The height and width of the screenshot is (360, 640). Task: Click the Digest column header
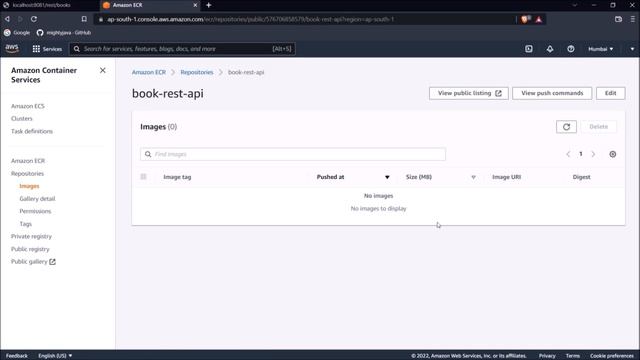click(x=581, y=177)
